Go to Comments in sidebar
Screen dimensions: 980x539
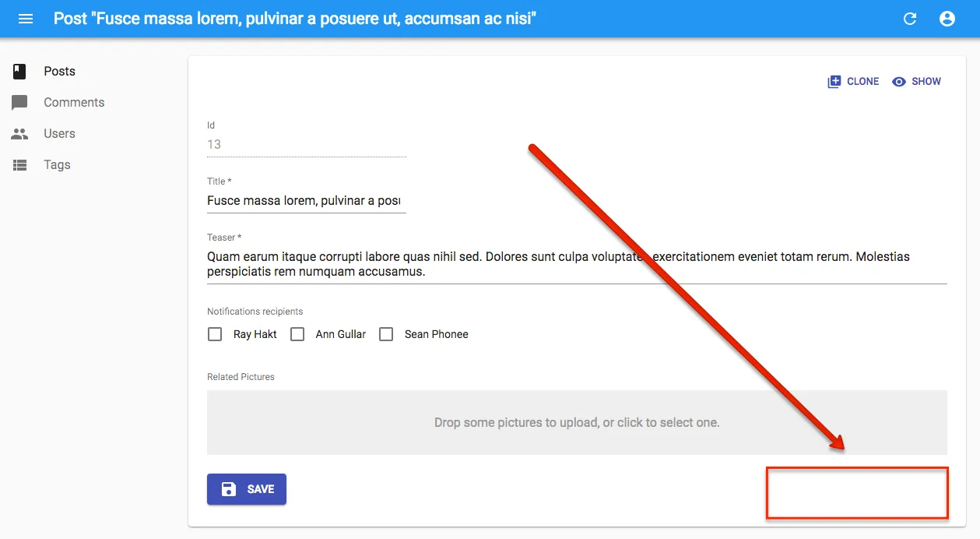74,103
